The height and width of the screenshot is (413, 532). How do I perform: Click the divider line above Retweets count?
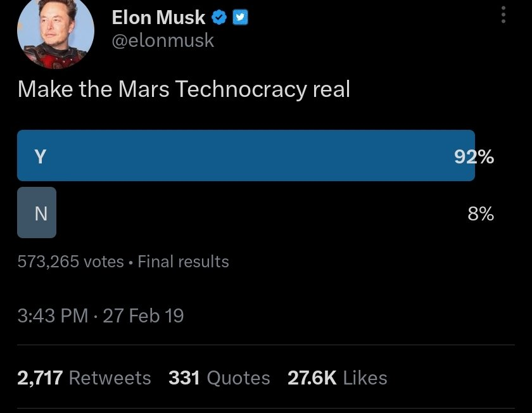[x=266, y=345]
